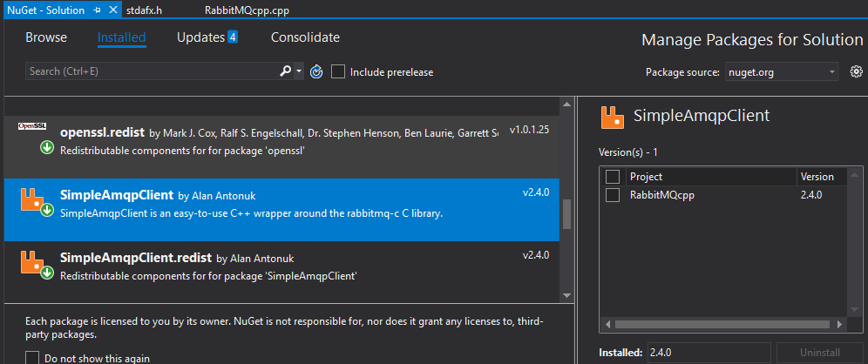Viewport: 868px width, 364px height.
Task: Click SimpleAmqpClient title in details pane
Action: click(702, 116)
